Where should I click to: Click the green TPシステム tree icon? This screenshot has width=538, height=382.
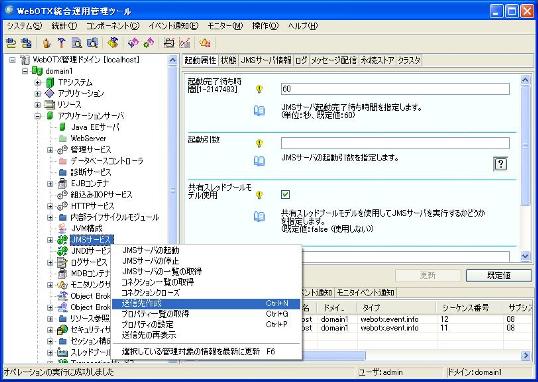(x=50, y=82)
